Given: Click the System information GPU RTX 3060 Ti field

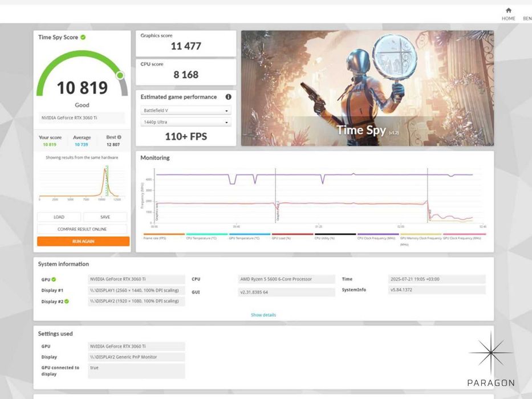Looking at the screenshot, I should pyautogui.click(x=136, y=279).
